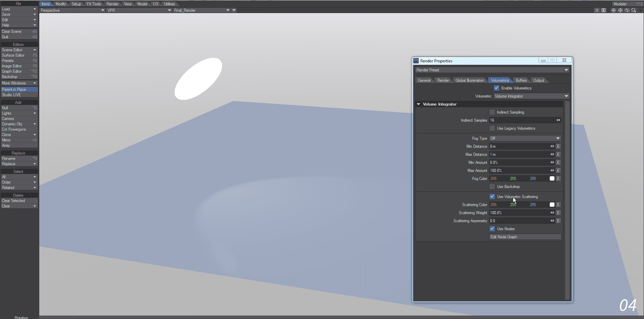644x319 pixels.
Task: Disable the Enable Volumetrics checkbox
Action: (496, 88)
